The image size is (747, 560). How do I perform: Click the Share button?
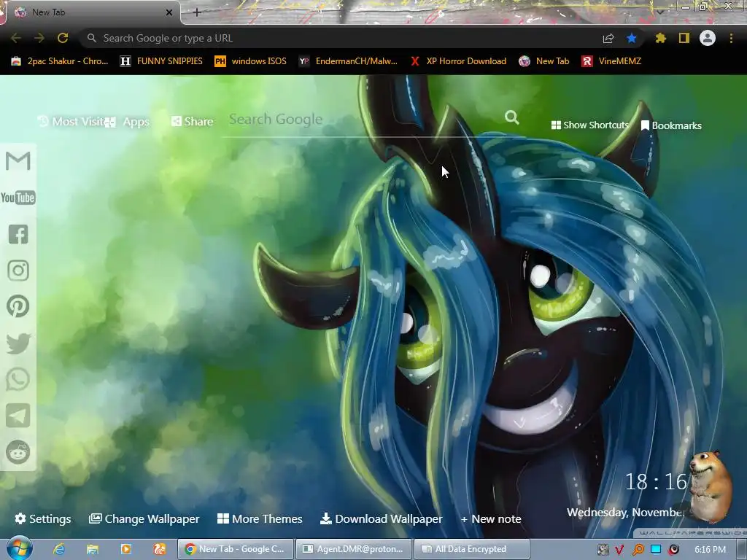193,122
